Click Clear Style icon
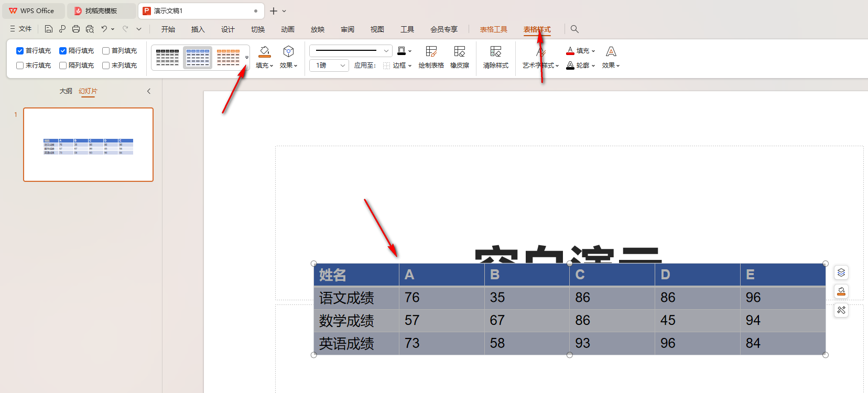868x393 pixels. point(496,51)
